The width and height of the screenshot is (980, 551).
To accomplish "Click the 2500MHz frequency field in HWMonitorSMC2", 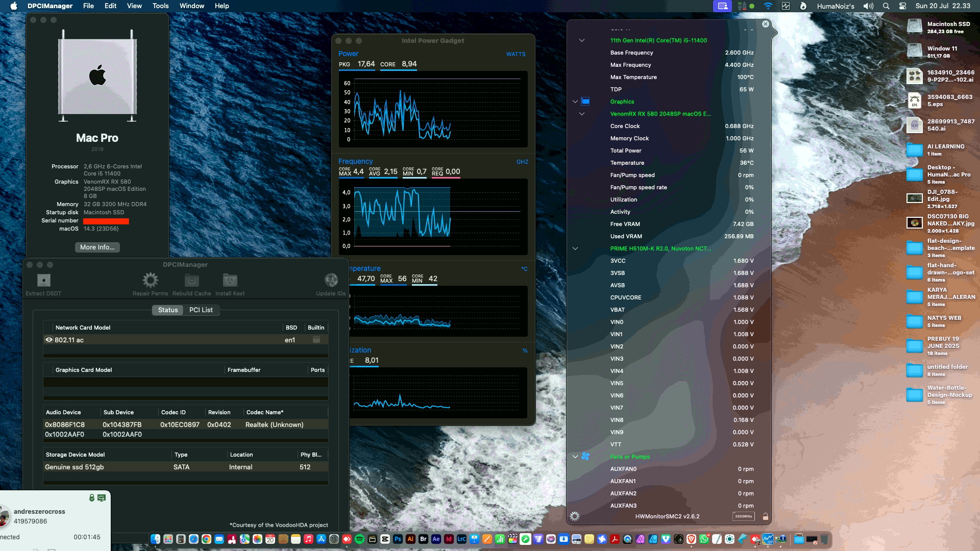I will (745, 516).
